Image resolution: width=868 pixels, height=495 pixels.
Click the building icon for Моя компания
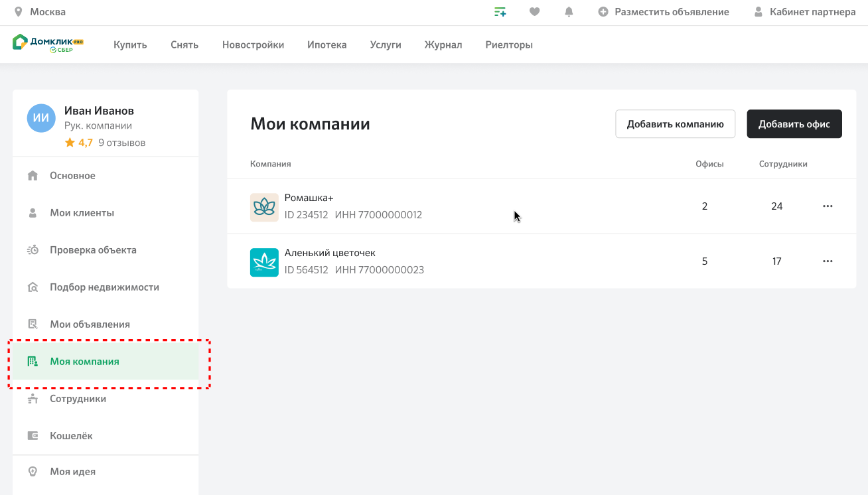33,362
